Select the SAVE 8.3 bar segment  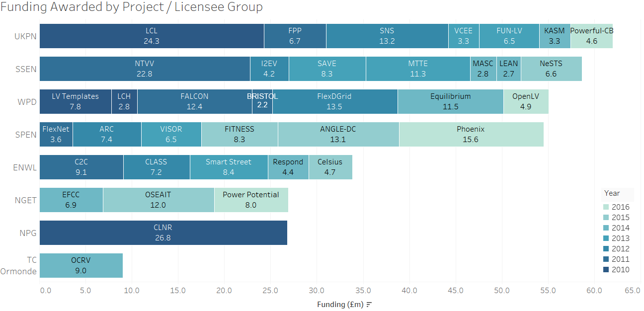[327, 69]
